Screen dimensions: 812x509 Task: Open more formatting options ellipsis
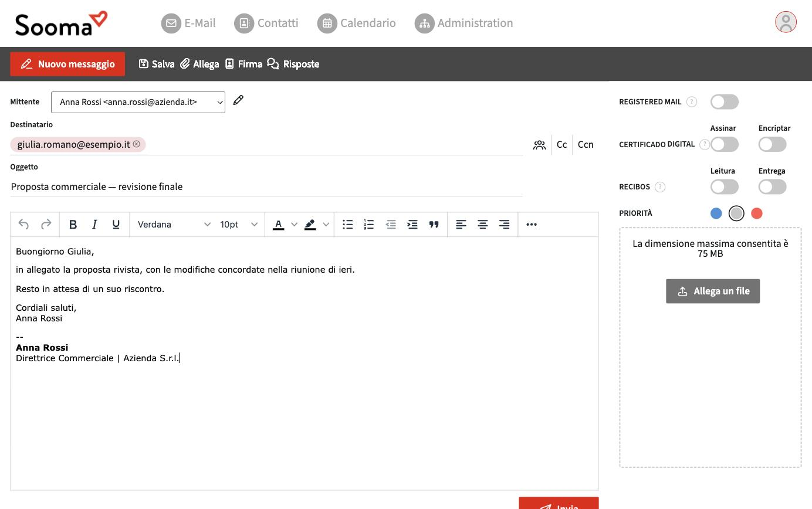click(x=532, y=225)
